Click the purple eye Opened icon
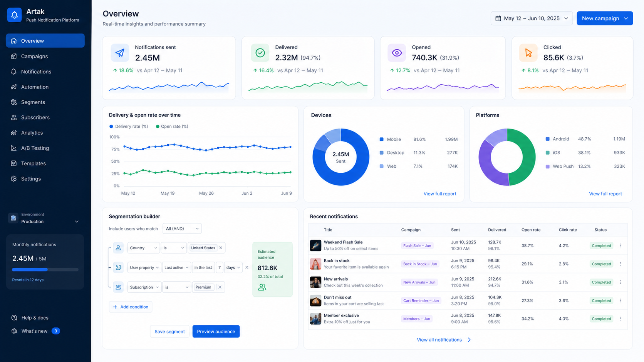Screen dimensions: 644x362 coord(397,53)
